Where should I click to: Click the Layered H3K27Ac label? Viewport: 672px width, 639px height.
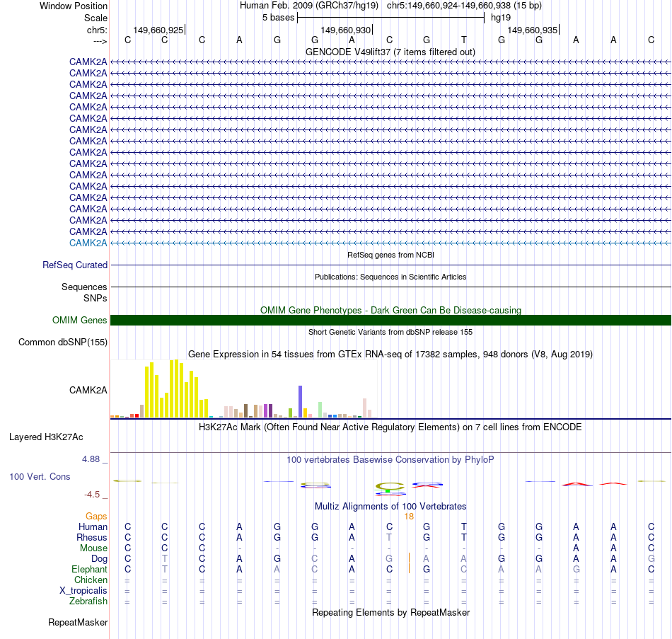click(46, 437)
